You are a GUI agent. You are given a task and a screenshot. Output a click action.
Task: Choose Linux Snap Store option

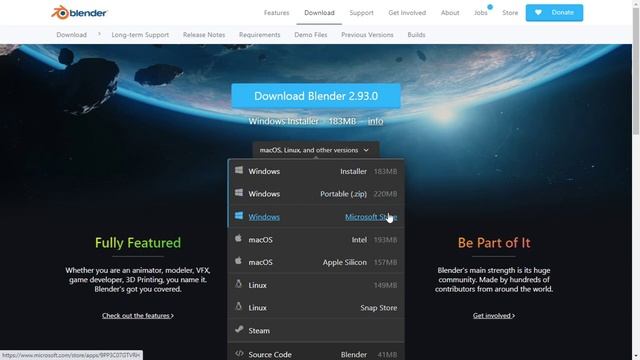pos(316,308)
